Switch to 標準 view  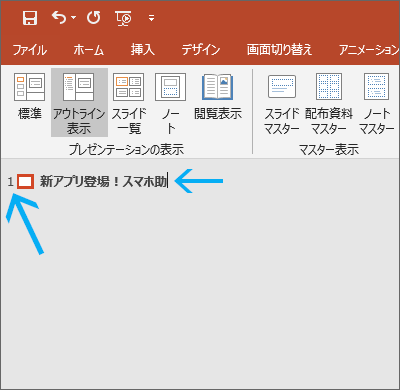[30, 96]
